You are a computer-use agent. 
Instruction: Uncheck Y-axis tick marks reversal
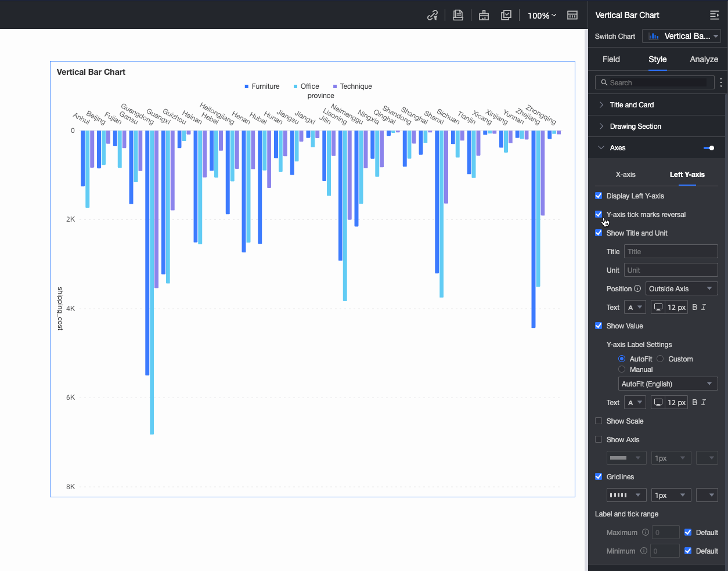pos(599,214)
